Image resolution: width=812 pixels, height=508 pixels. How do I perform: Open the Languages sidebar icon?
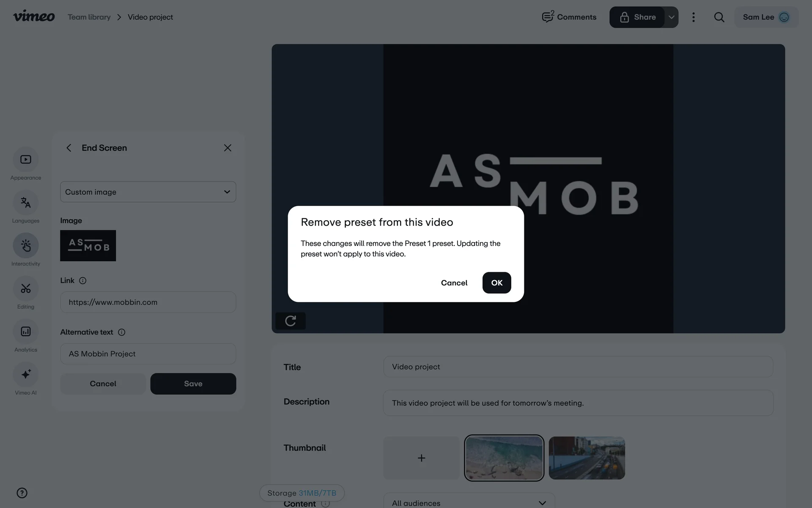pyautogui.click(x=26, y=203)
